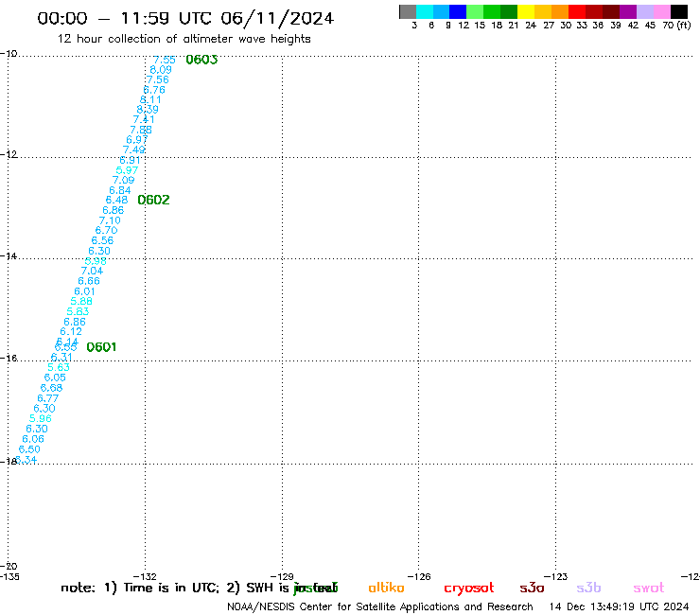Screen dimensions: 700x615
Task: Select the -126 longitude axis label
Action: (x=419, y=576)
